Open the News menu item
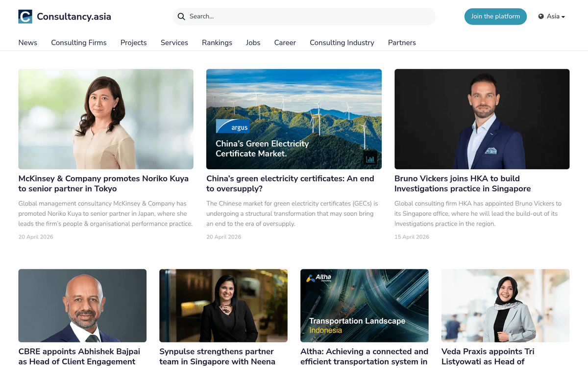Image resolution: width=588 pixels, height=368 pixels. 28,43
